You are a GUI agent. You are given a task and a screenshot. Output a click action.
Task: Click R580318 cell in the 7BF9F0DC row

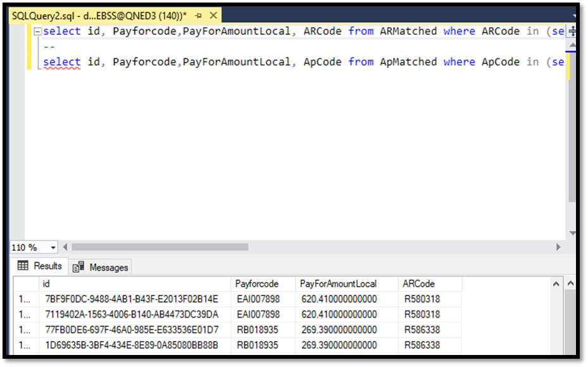click(430, 299)
